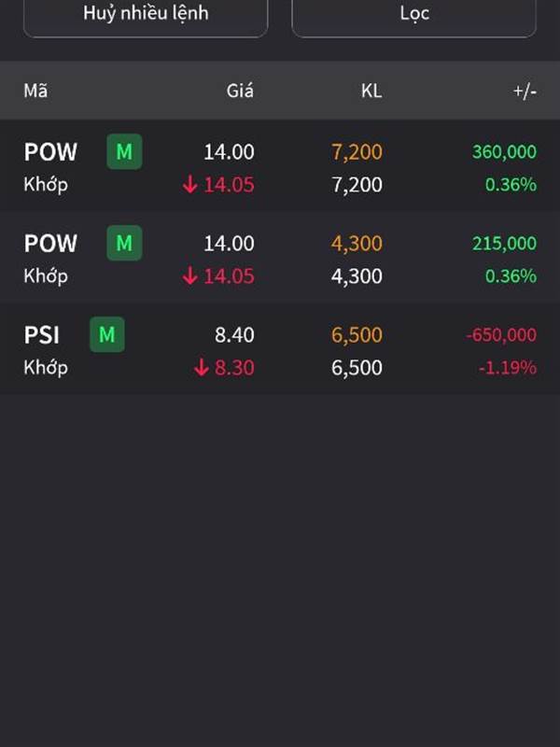Click the -1.19% change on PSI
Screen dimensions: 560x747
coord(508,368)
